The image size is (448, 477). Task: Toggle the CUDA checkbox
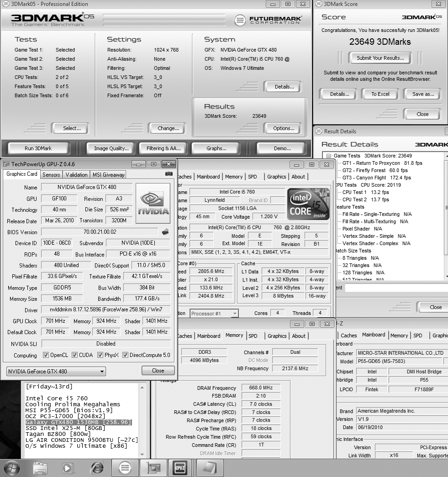pyautogui.click(x=74, y=355)
